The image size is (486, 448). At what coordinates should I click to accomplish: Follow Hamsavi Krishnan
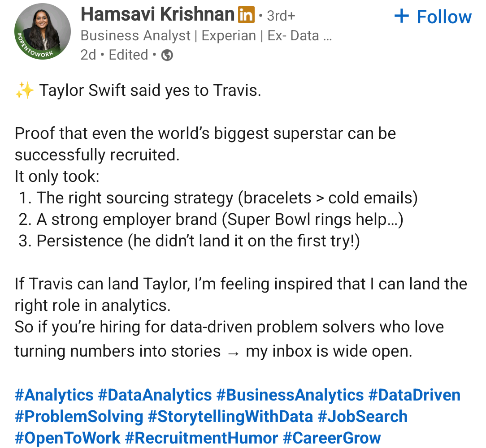pos(433,17)
